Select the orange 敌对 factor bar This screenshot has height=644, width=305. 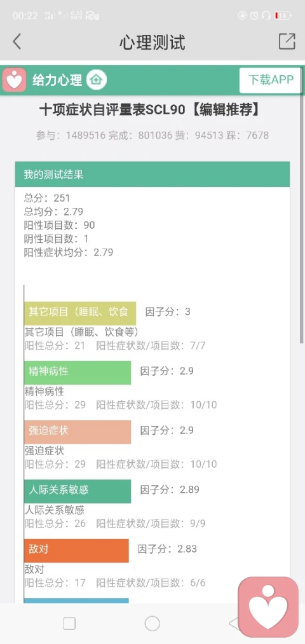point(76,551)
